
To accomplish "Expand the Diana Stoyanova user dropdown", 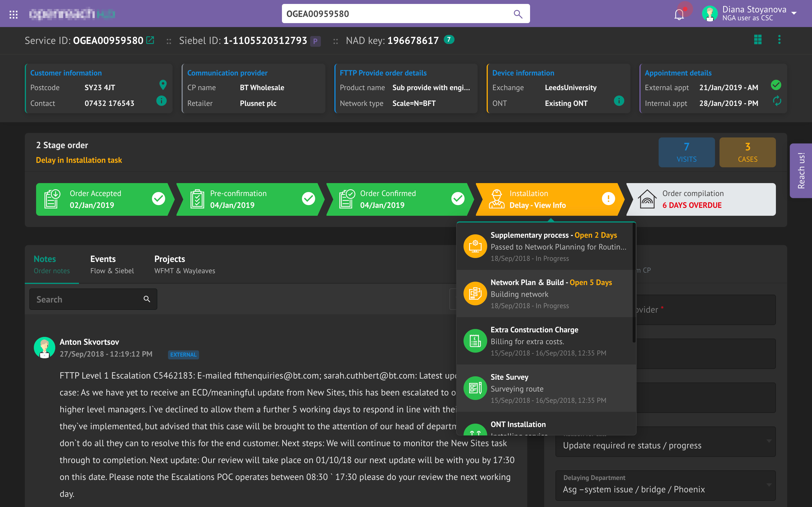I will (x=794, y=14).
